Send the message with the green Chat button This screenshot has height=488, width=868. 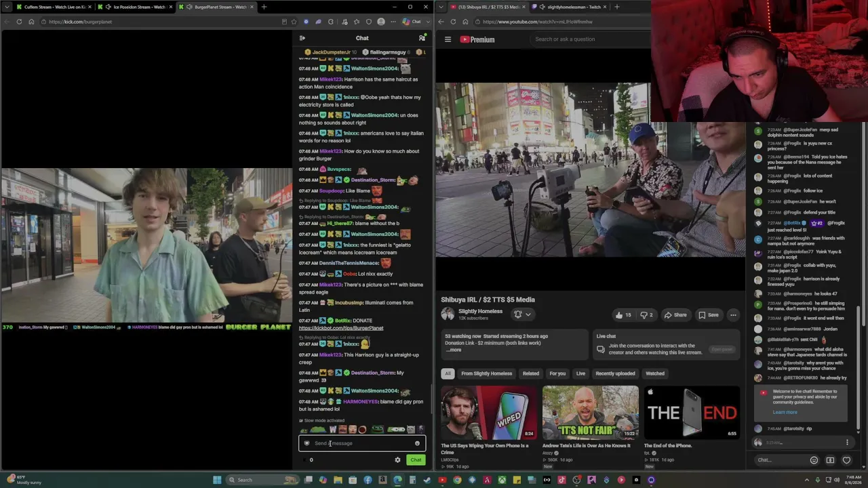pos(416,460)
